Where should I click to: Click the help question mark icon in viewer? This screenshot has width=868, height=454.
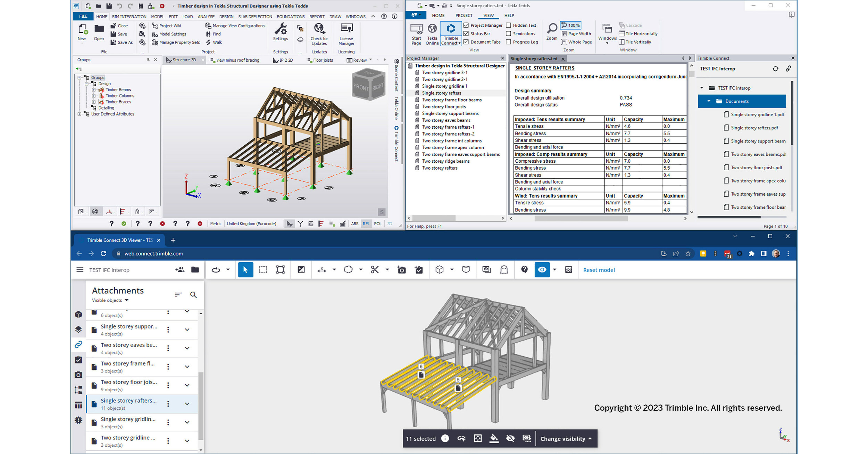(524, 269)
